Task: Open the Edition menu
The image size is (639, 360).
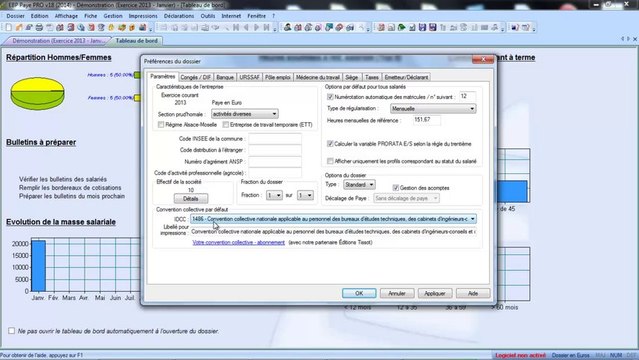Action: (x=40, y=16)
